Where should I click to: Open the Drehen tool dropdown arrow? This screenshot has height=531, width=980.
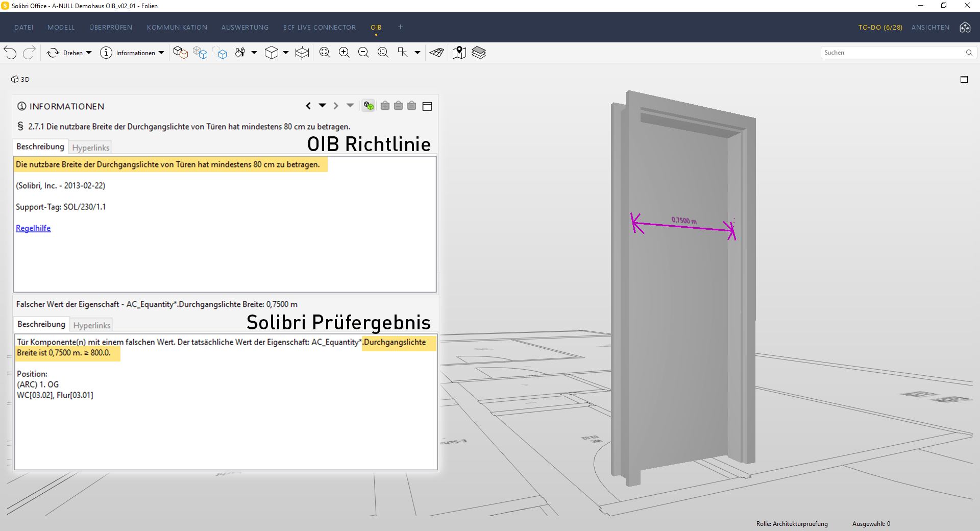(x=89, y=53)
